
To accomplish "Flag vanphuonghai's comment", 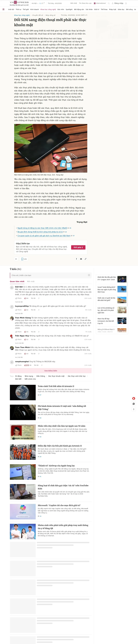I will (42, 365).
